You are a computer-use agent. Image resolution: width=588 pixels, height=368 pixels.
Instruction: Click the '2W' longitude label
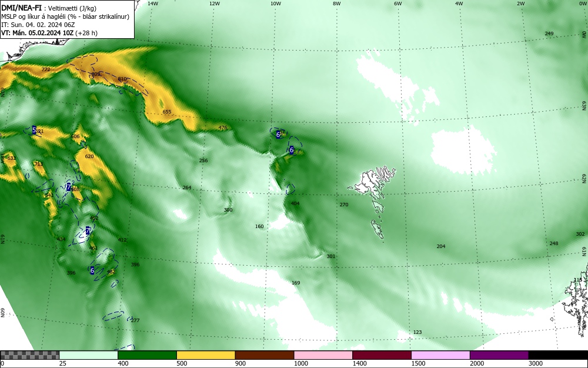520,4
